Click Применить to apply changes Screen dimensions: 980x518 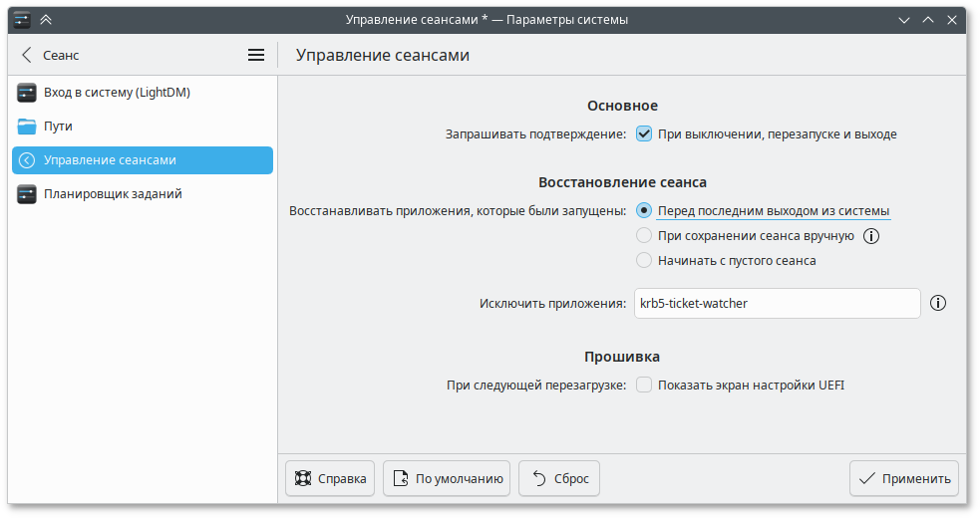coord(904,478)
